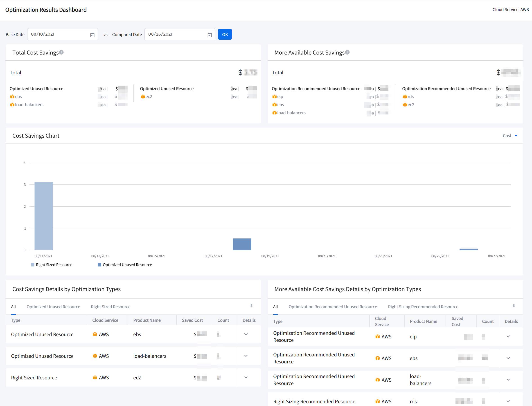Click More Available Cost Savings info icon

coord(347,52)
